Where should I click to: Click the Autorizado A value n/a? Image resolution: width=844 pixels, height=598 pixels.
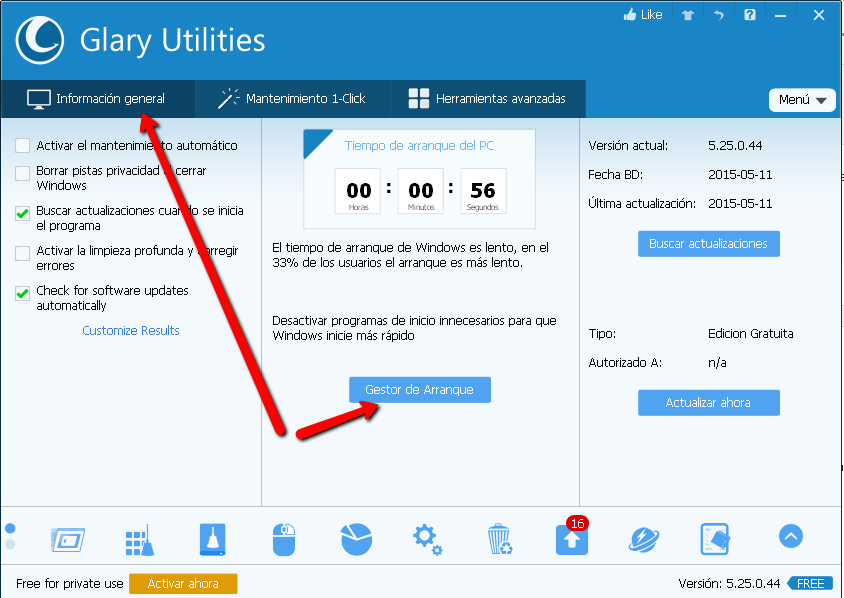717,363
